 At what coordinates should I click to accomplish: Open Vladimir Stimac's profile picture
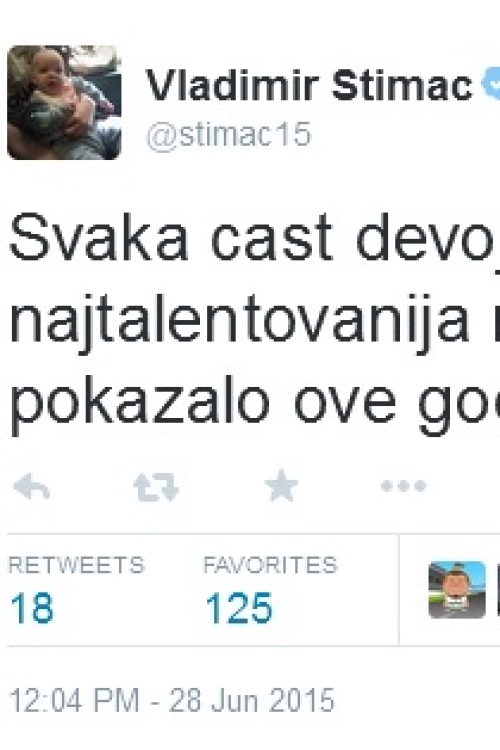coord(64,102)
